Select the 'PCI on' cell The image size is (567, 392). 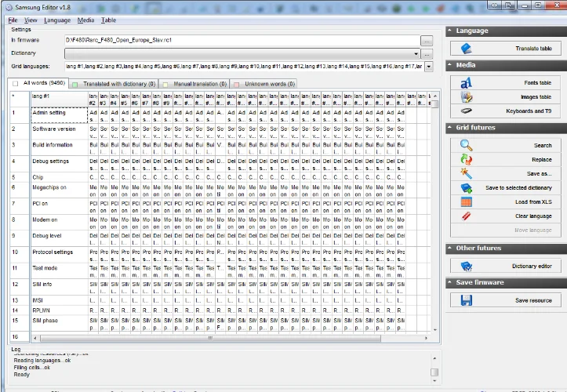coord(60,206)
